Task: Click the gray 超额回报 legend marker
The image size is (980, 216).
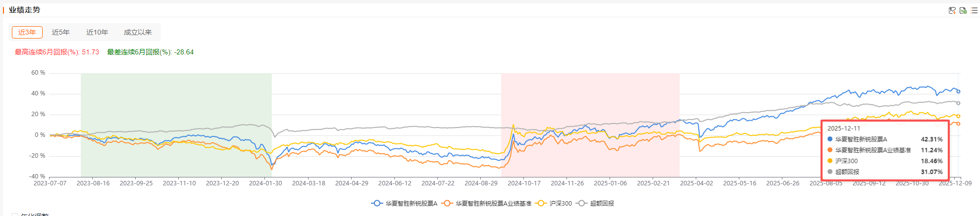Action: tap(582, 203)
